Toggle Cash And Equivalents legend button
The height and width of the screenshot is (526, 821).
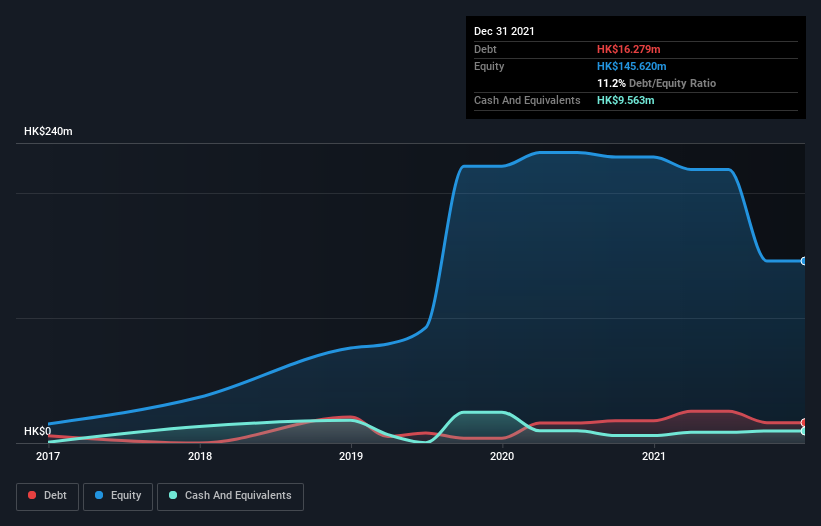coord(230,496)
